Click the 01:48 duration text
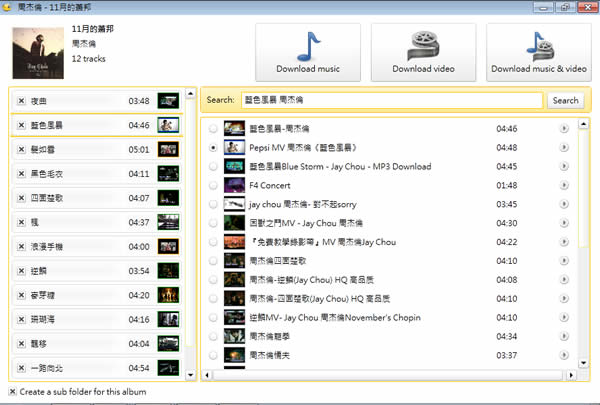600x405 pixels. point(507,185)
